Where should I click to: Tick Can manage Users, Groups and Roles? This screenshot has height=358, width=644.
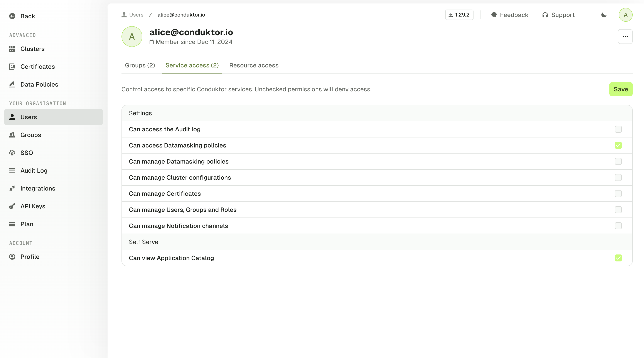(618, 210)
